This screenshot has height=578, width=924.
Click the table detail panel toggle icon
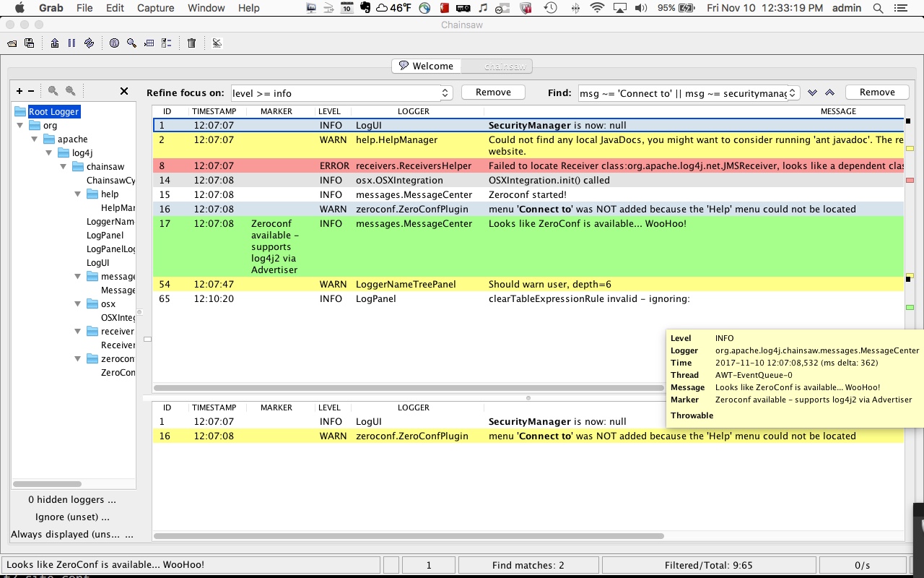pyautogui.click(x=149, y=43)
